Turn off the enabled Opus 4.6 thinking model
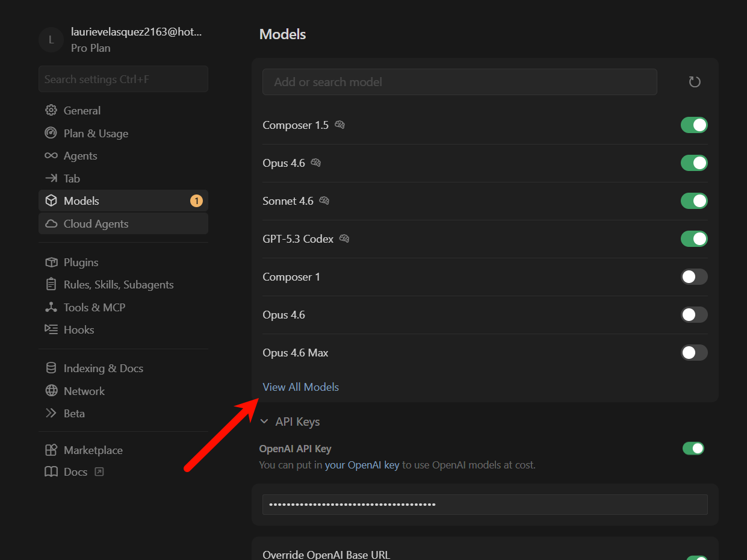The height and width of the screenshot is (560, 747). pos(694,163)
